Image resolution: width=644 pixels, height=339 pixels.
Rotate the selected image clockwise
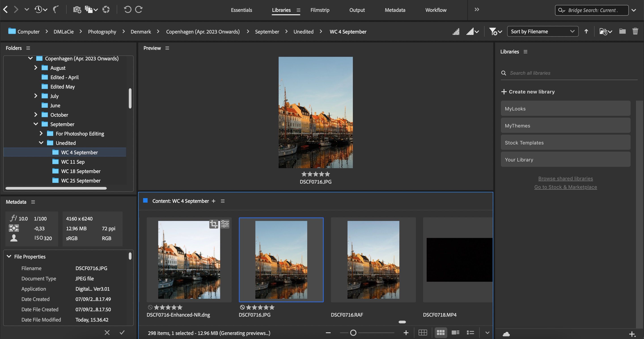[138, 9]
